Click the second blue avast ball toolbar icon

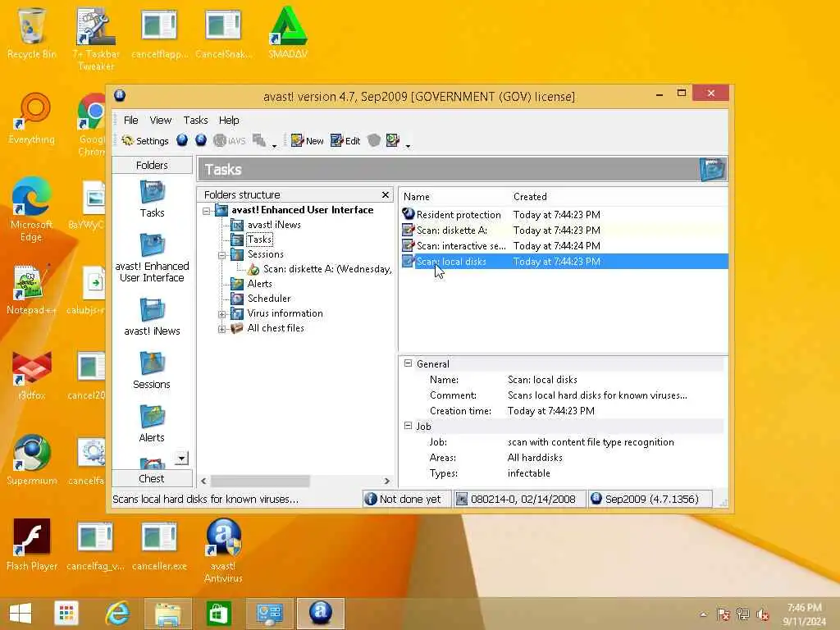coord(201,140)
